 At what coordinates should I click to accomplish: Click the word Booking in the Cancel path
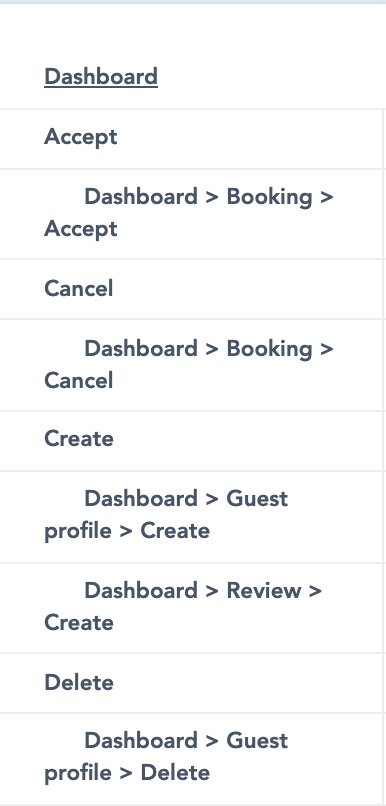[x=269, y=350]
